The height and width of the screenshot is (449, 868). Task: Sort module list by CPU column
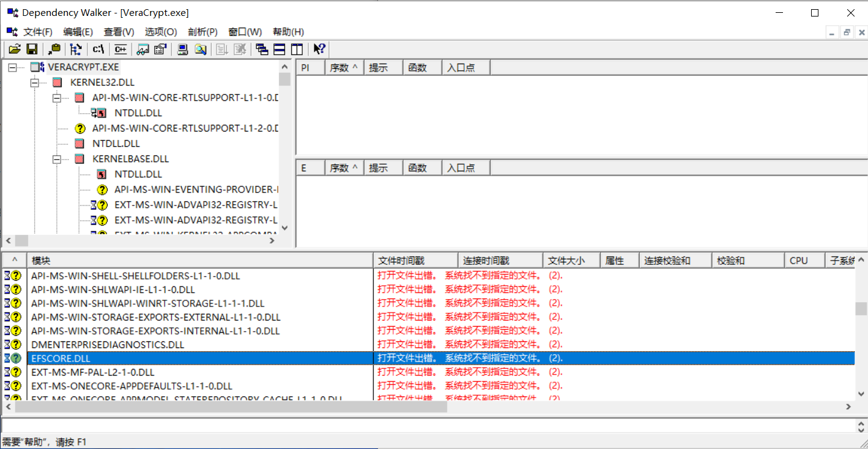tap(804, 261)
